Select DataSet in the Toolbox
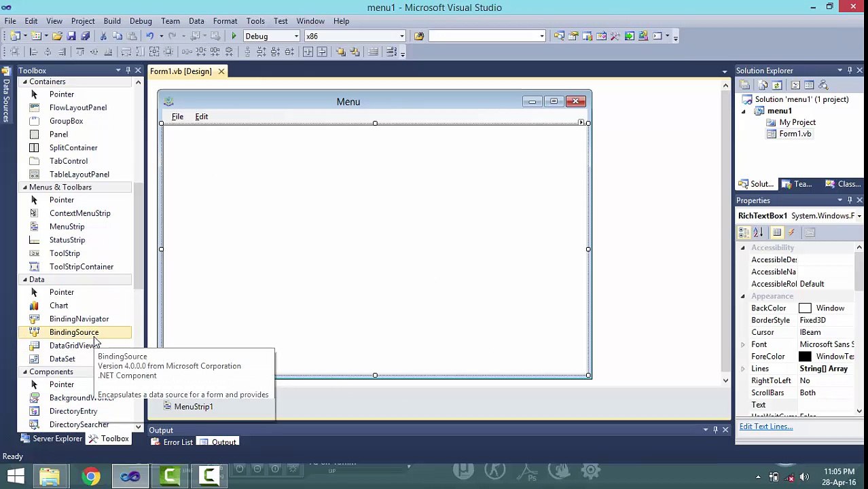Screen dimensions: 868x489 (x=62, y=359)
